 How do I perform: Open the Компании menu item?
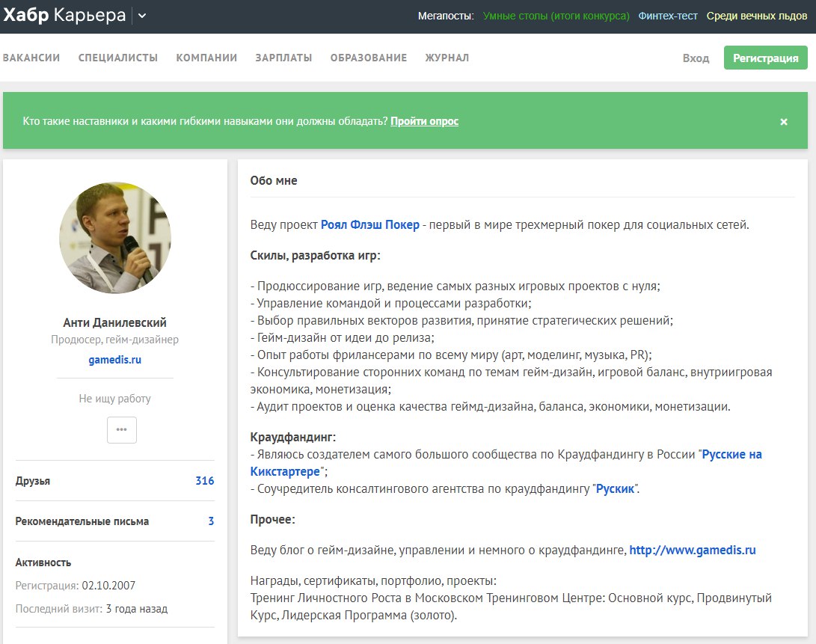click(206, 58)
